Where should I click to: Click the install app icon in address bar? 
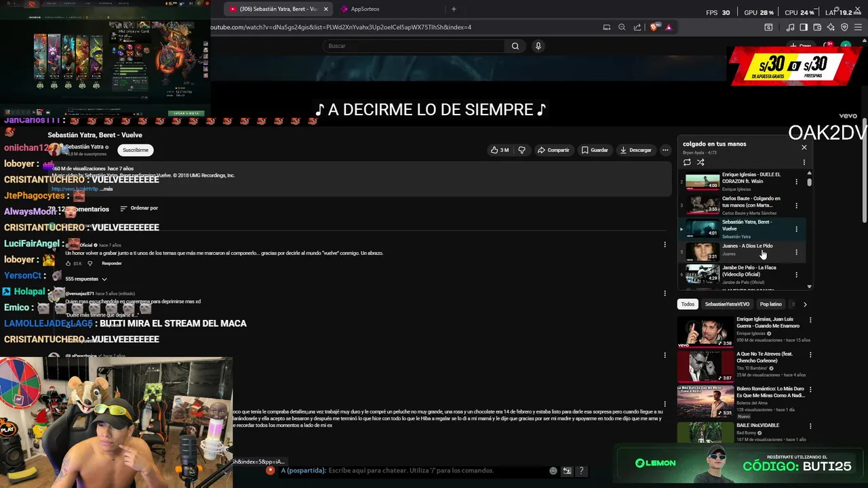(606, 27)
